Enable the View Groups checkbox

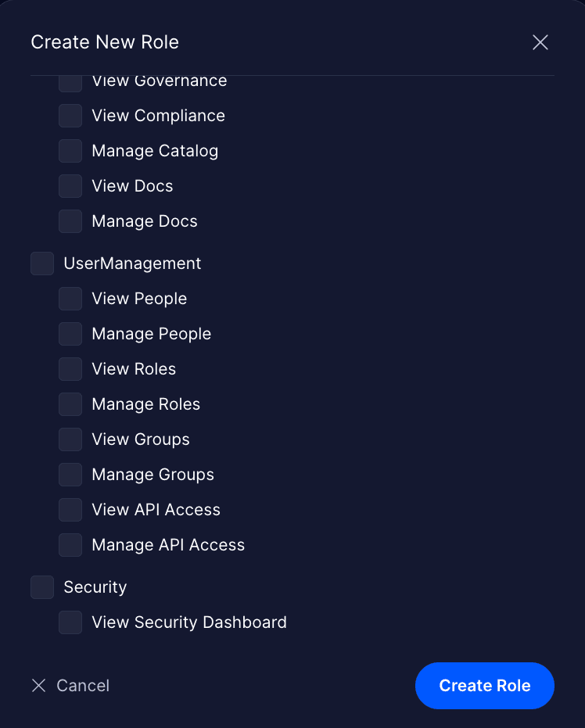(x=70, y=439)
